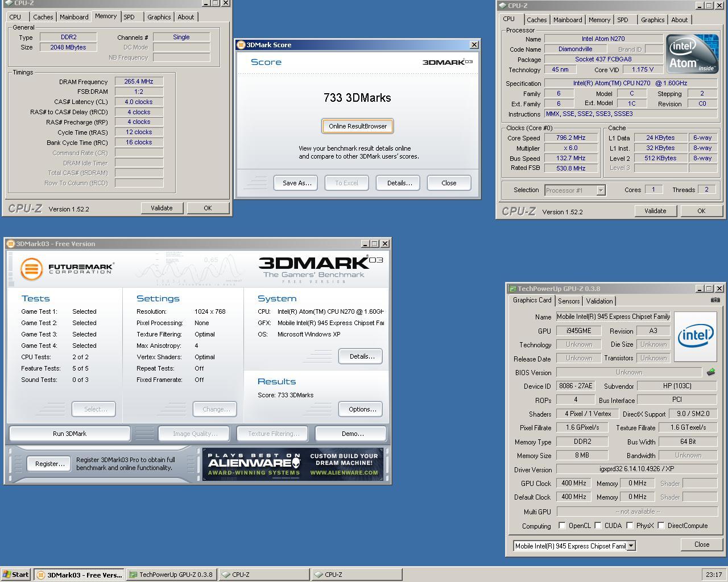Viewport: 728px width, 582px height.
Task: Switch to TechPowerUp GPU-Z taskbar item
Action: coord(171,575)
